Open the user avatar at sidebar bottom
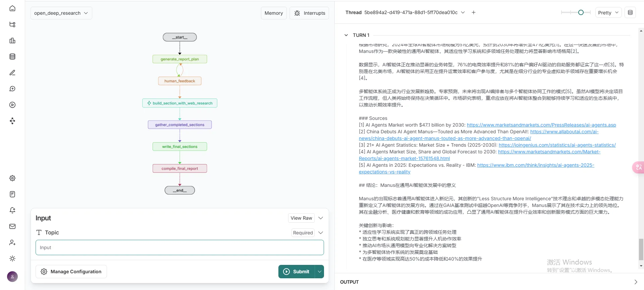Viewport: 644px width, 290px height. (12, 277)
